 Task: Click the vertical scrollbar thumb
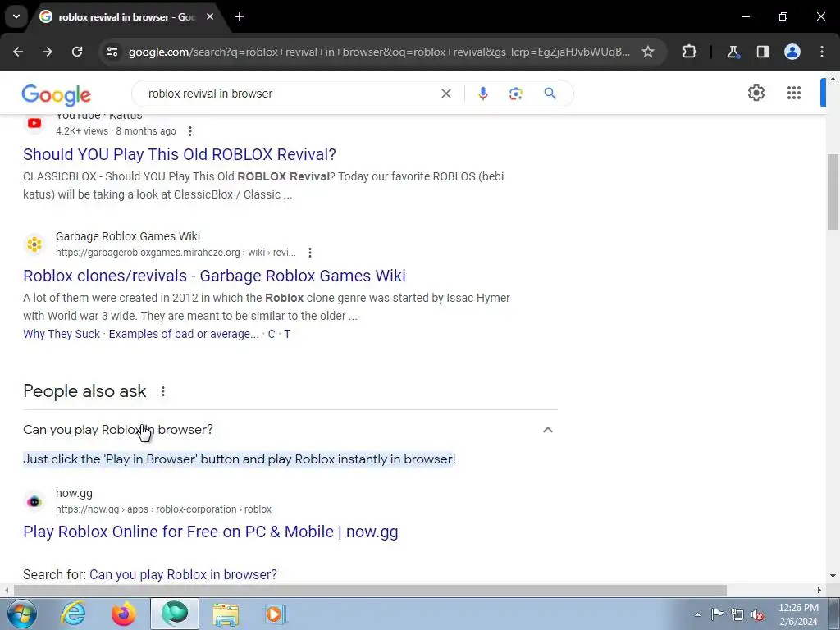tap(833, 191)
